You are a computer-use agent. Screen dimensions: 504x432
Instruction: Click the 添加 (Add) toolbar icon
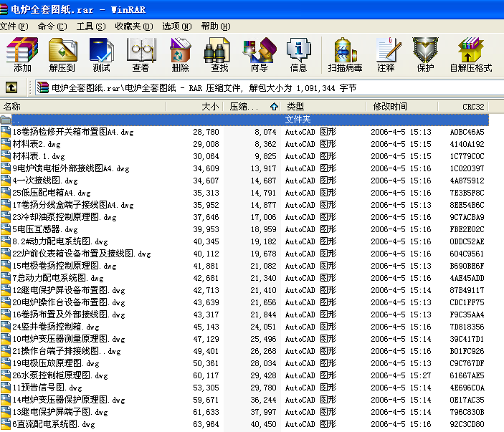22,54
